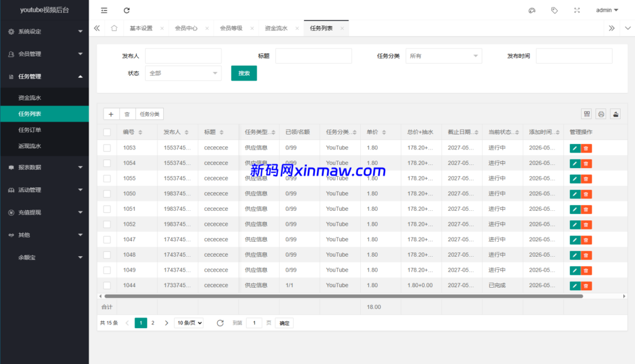
Task: Open the admin user dropdown
Action: click(x=607, y=10)
